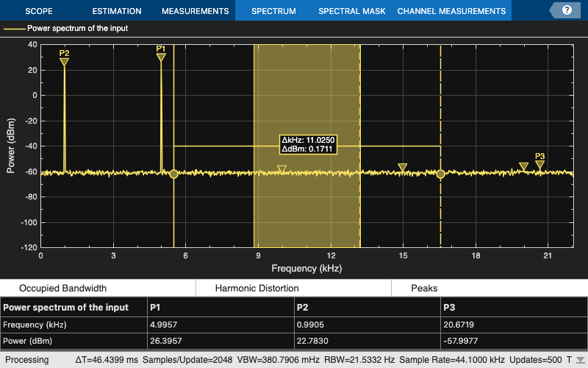Click the Frequency (kHz) axis label
The height and width of the screenshot is (368, 588).
point(306,269)
